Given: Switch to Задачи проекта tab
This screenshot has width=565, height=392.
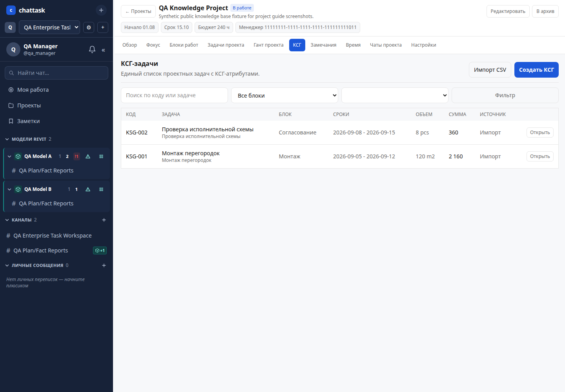Looking at the screenshot, I should click(x=226, y=45).
